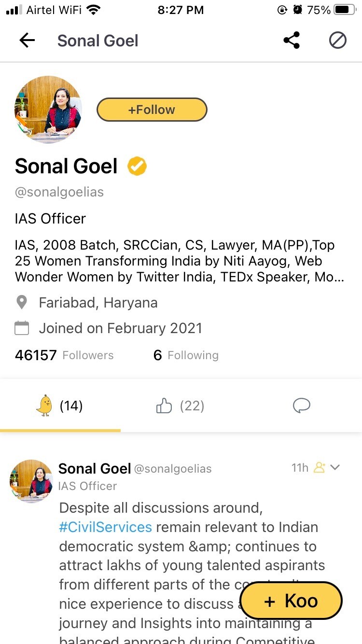Screen dimensions: 362x644
Task: Share Sonal Goel's profile
Action: (292, 41)
